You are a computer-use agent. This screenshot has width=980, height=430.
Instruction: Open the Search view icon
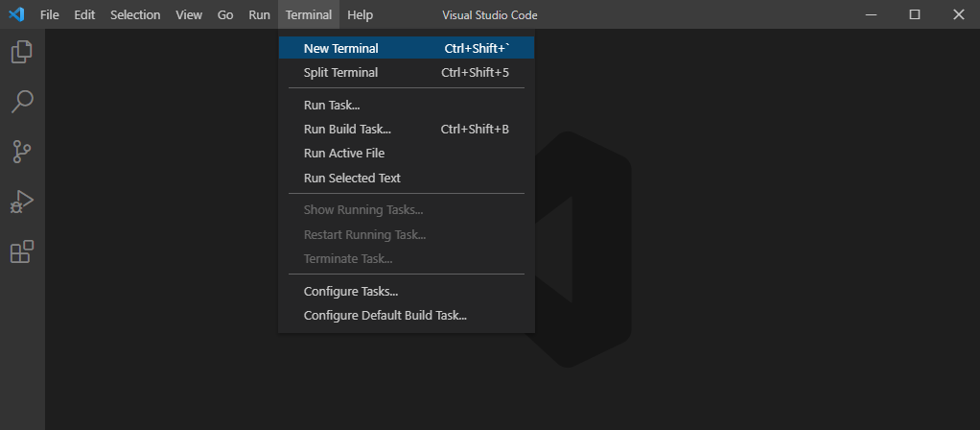click(x=22, y=102)
